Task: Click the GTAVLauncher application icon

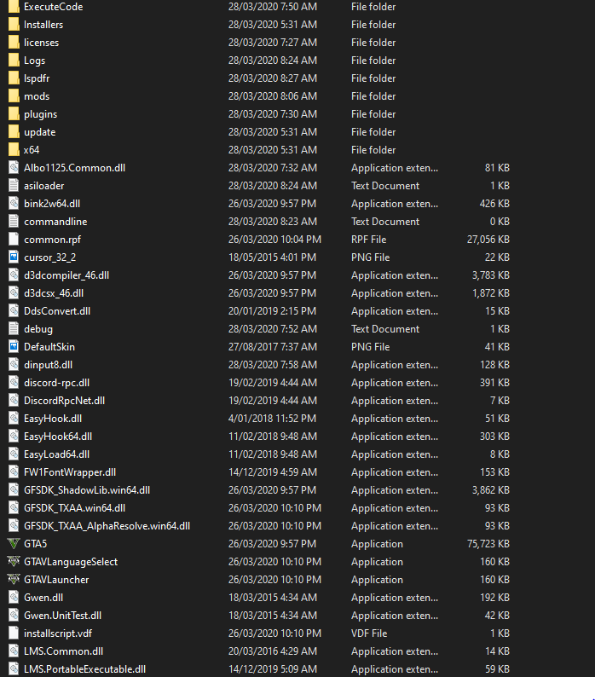Action: coord(14,580)
